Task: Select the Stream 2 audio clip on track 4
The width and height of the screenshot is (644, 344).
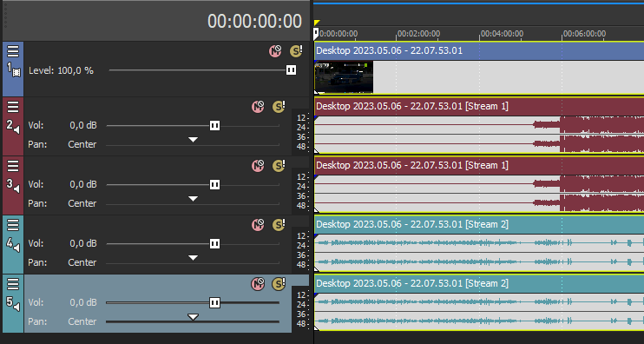Action: 479,244
